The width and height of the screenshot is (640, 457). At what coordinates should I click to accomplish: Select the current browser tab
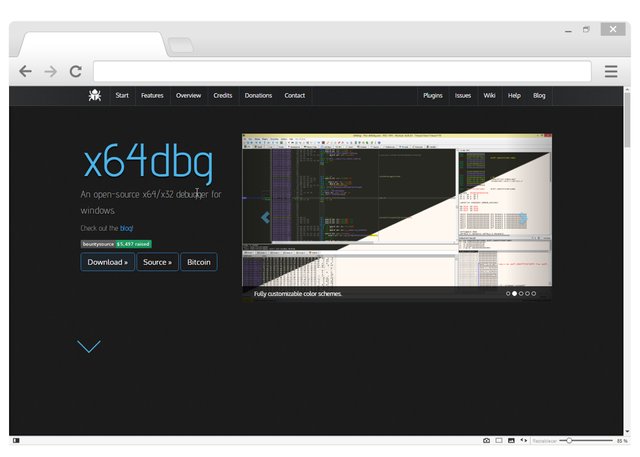point(93,44)
